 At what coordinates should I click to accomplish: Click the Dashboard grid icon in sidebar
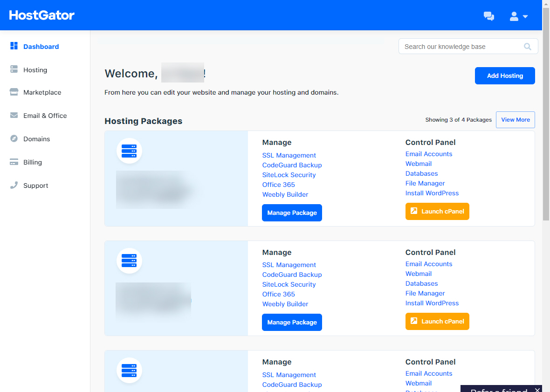coord(14,46)
